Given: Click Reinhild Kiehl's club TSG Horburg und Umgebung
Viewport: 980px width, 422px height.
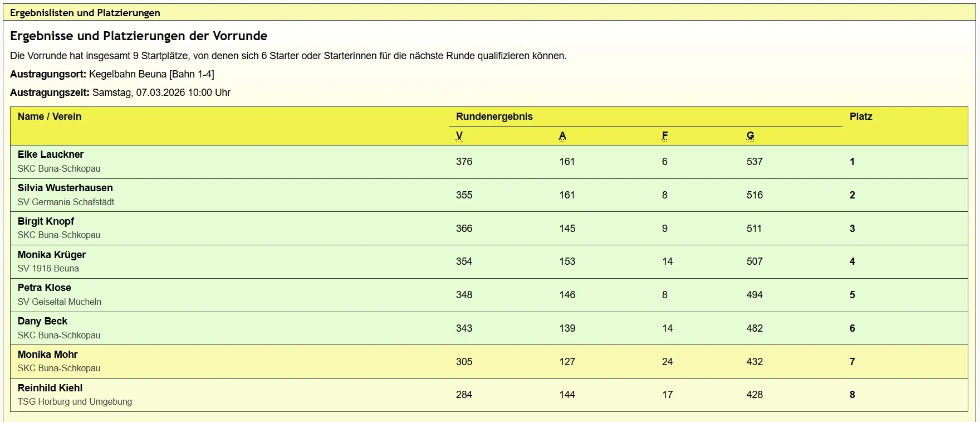Looking at the screenshot, I should (x=75, y=401).
